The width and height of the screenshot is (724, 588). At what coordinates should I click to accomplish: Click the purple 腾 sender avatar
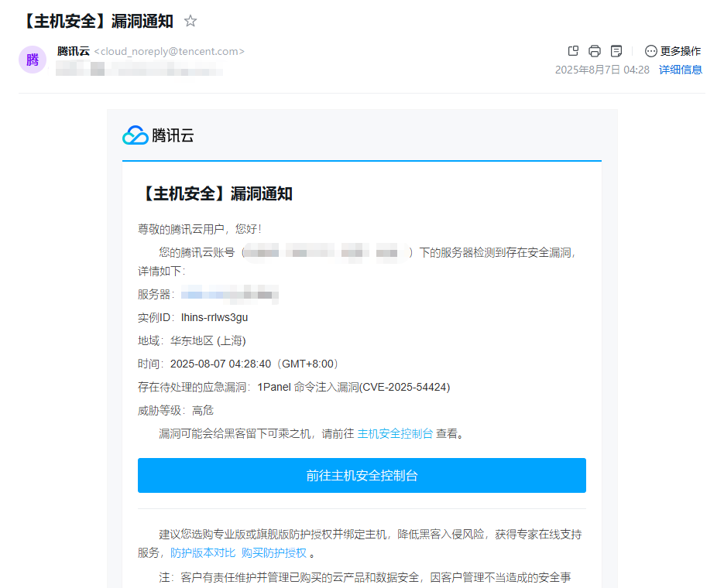coord(33,60)
